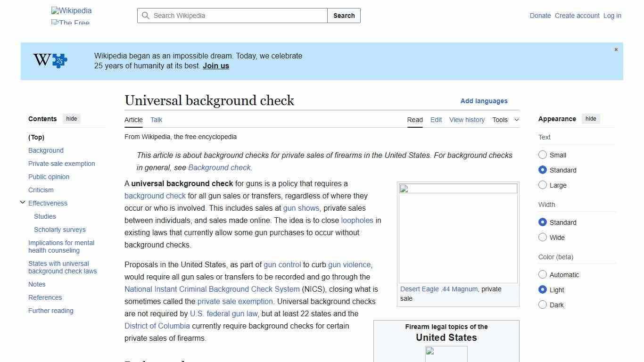Dismiss the celebration banner with the × icon
Viewport: 644px width, 362px height.
[x=616, y=49]
